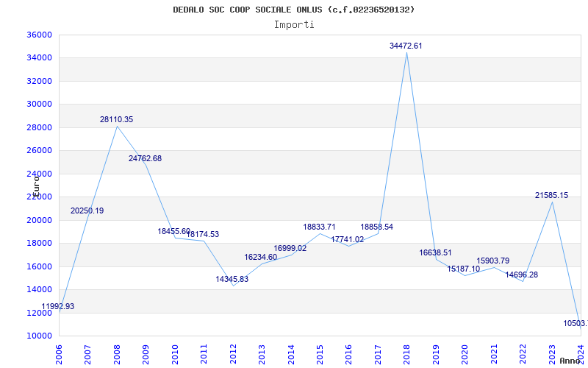The width and height of the screenshot is (588, 368).
Task: Select y-axis value 18000
Action: (x=39, y=244)
